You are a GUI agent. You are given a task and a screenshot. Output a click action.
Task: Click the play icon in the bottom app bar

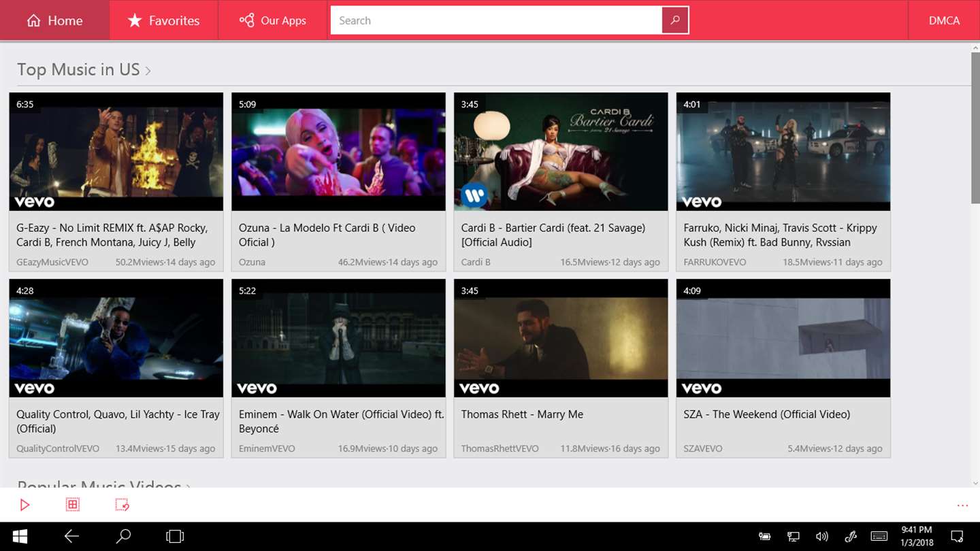click(x=24, y=505)
